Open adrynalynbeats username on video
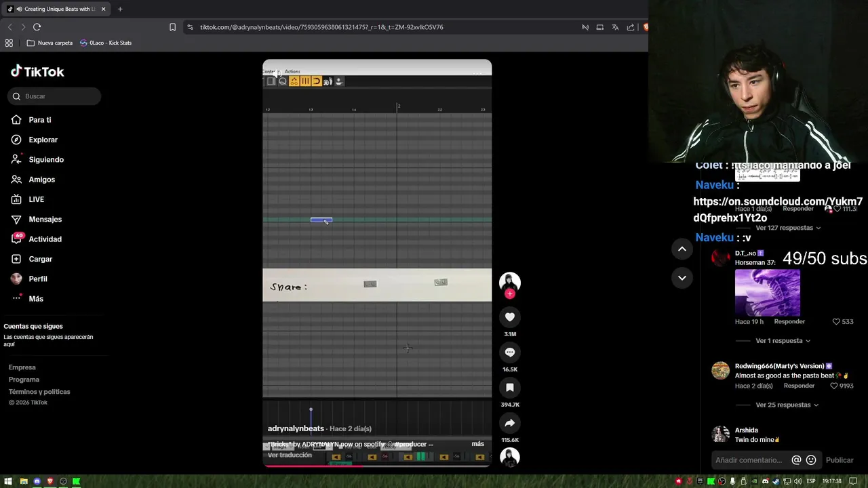868x488 pixels. click(x=296, y=428)
